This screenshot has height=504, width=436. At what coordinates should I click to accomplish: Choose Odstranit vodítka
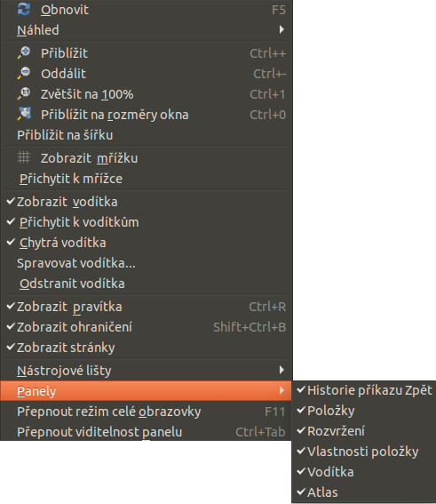pyautogui.click(x=147, y=284)
